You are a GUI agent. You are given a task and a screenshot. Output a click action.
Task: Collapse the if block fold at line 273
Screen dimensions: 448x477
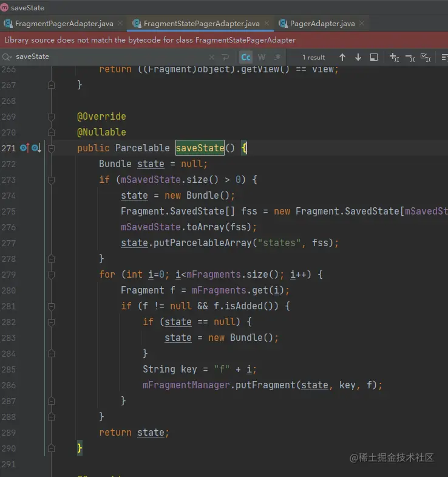(x=52, y=180)
